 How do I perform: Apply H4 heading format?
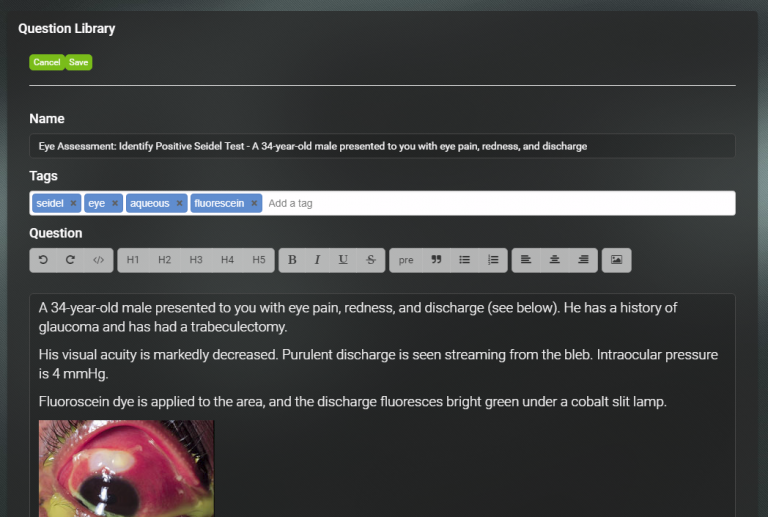click(x=227, y=260)
